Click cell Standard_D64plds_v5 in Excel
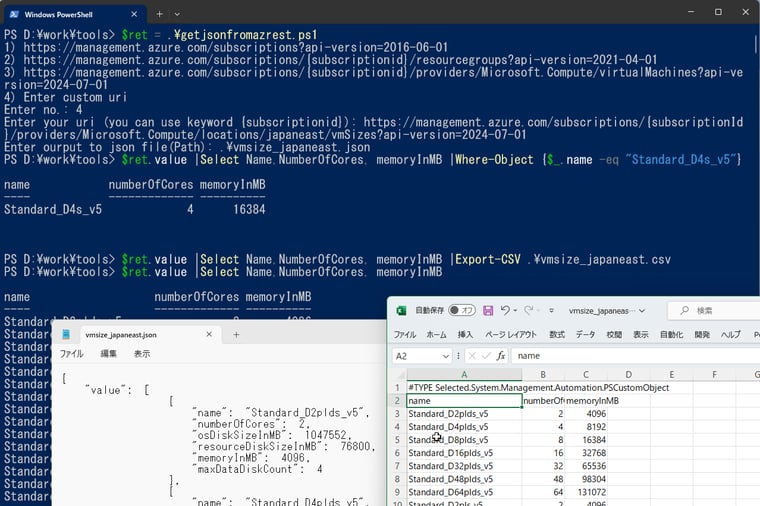 464,492
